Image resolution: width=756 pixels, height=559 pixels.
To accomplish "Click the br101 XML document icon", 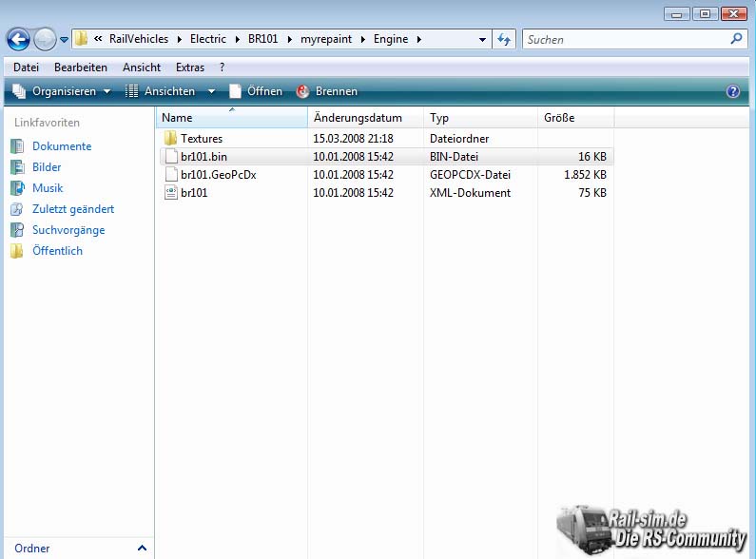I will click(x=170, y=193).
